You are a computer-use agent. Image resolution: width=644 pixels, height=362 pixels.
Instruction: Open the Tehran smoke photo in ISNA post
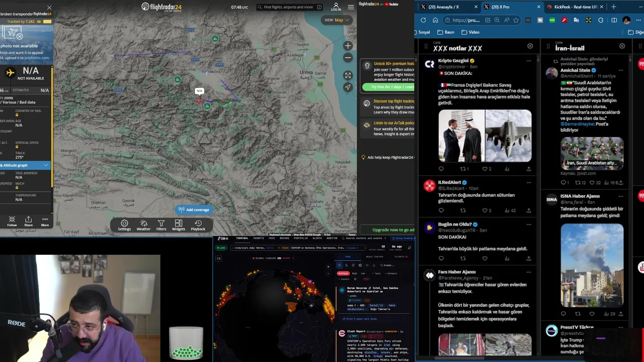(592, 265)
